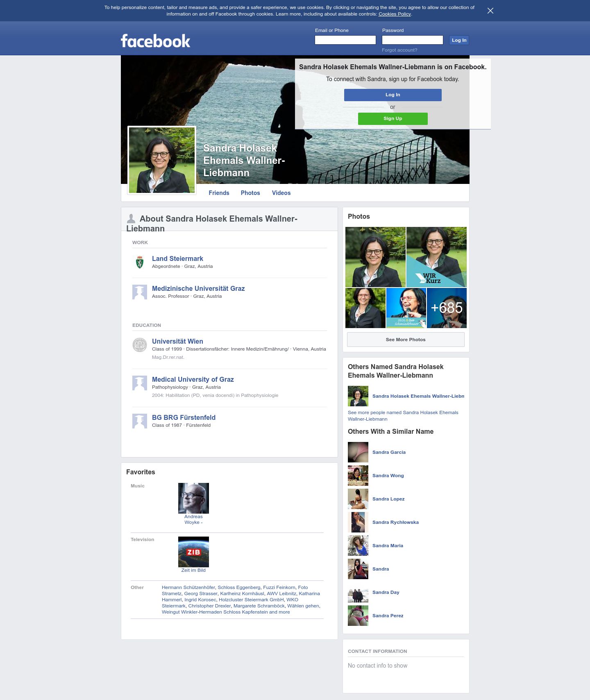Open the Sandra Garcia name link
The height and width of the screenshot is (700, 590).
pyautogui.click(x=389, y=452)
